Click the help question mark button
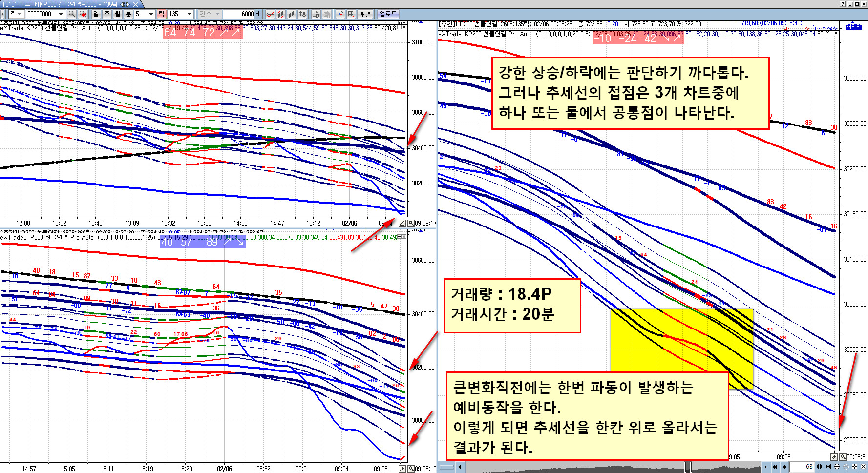 [842, 4]
